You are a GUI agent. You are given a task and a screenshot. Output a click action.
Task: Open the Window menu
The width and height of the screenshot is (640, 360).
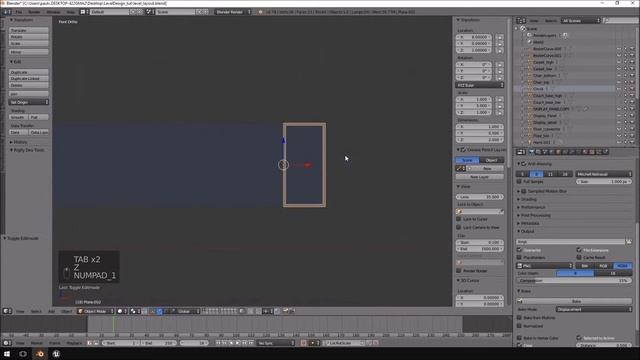tap(53, 12)
